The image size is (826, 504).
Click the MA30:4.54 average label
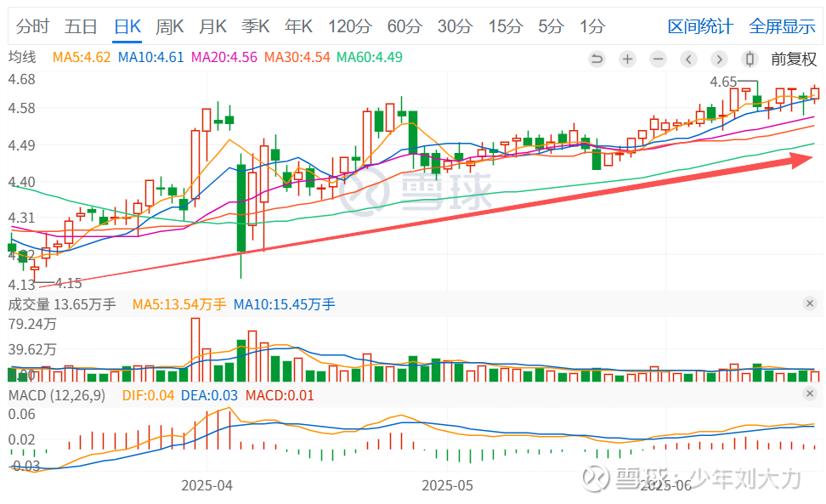pos(297,57)
